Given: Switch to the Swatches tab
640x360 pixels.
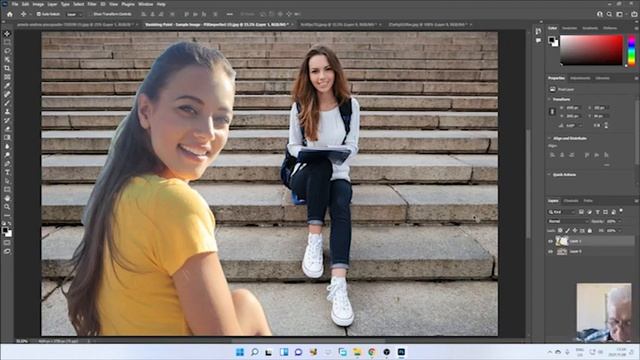Looking at the screenshot, I should click(x=569, y=28).
